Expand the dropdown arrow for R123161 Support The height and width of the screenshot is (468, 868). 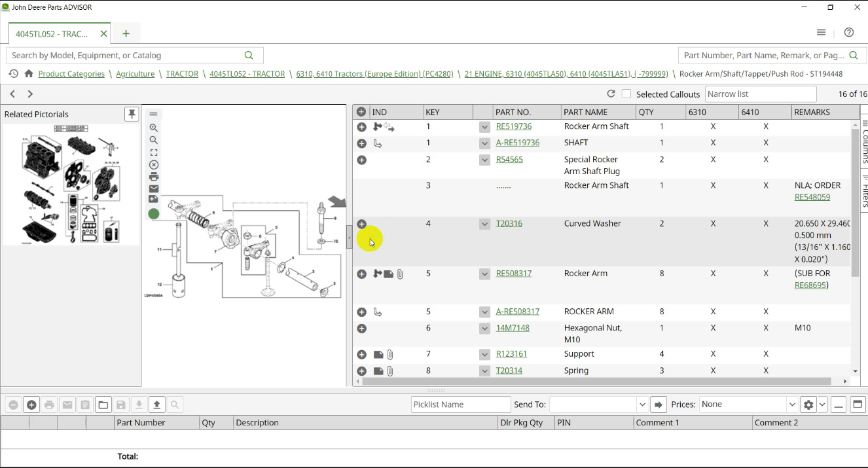click(x=484, y=355)
